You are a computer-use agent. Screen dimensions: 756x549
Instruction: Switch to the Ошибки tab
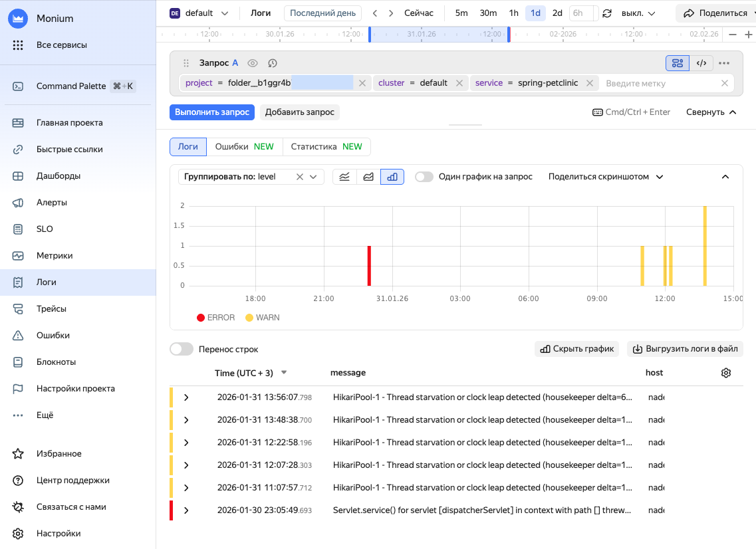click(244, 147)
